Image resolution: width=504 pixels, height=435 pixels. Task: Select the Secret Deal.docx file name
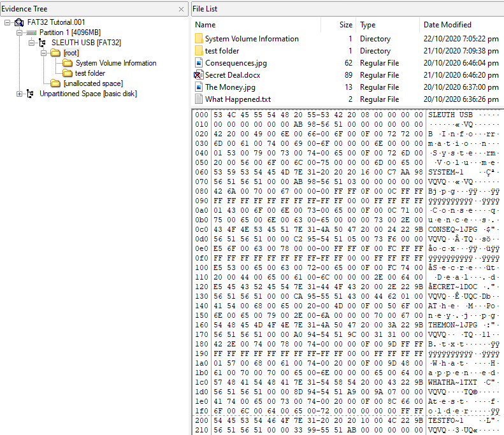233,75
